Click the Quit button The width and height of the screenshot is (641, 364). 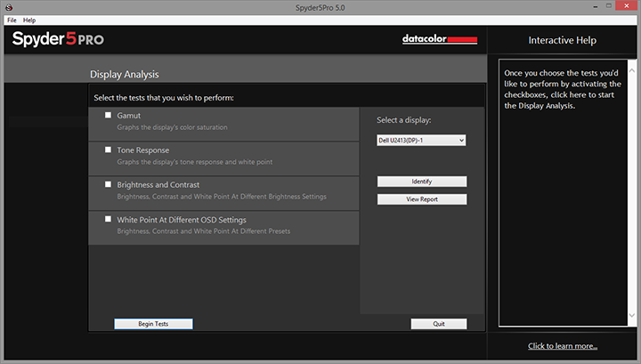pos(438,324)
